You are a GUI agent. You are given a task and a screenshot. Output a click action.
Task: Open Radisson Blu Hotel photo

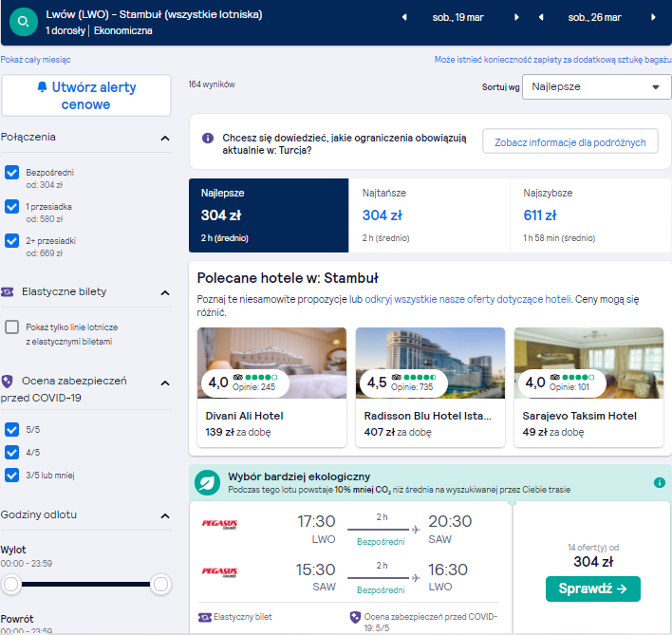430,363
